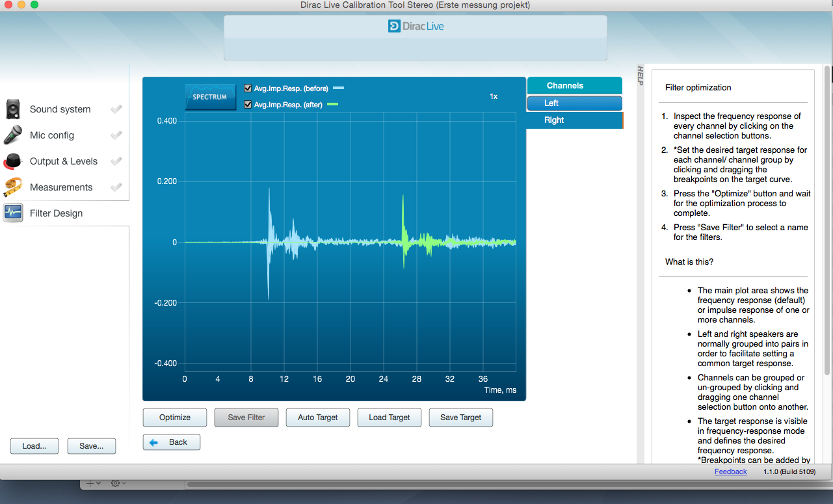
Task: Click the light blue legend line for before response
Action: point(338,88)
